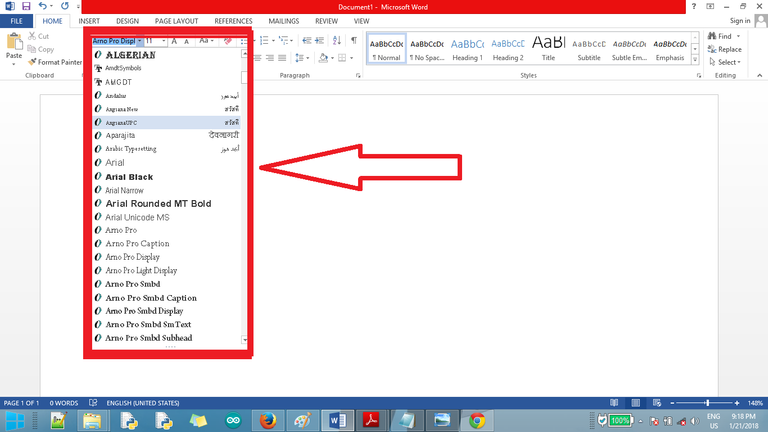Click the font name input box

[114, 41]
